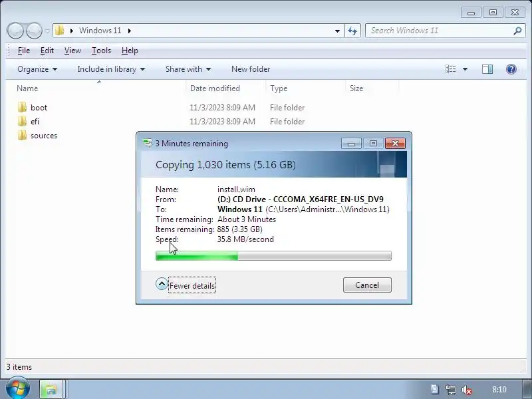
Task: Click the Fewer details label
Action: pyautogui.click(x=192, y=286)
